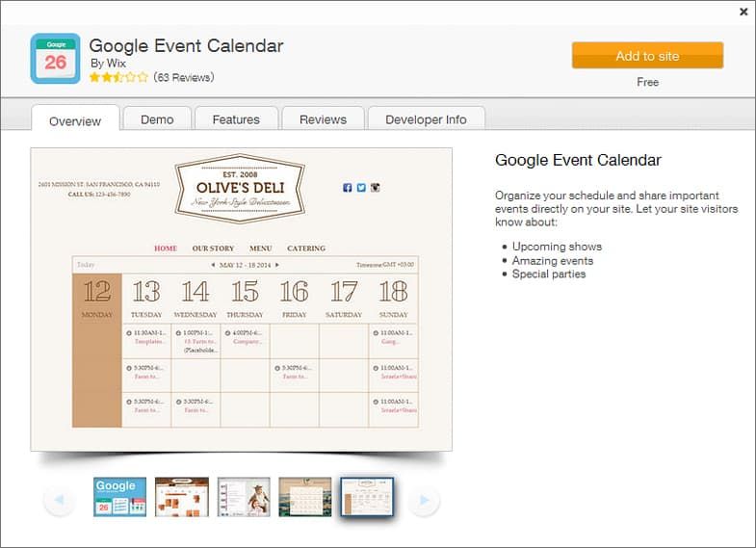Click the Today label in preview calendar

click(86, 265)
